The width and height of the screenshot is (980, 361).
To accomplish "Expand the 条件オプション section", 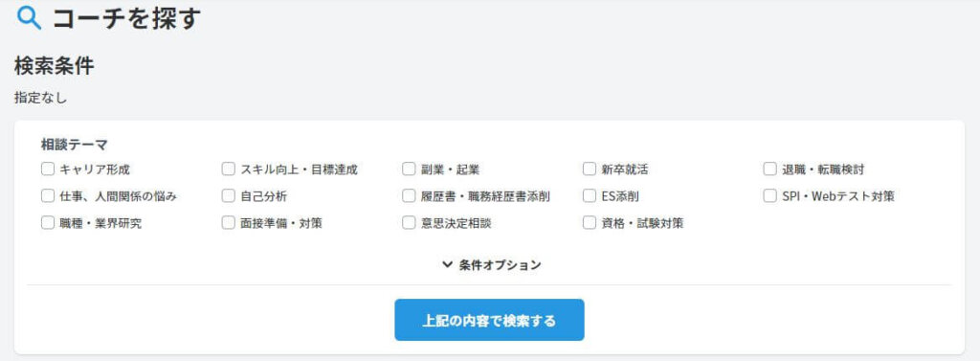I will point(491,264).
